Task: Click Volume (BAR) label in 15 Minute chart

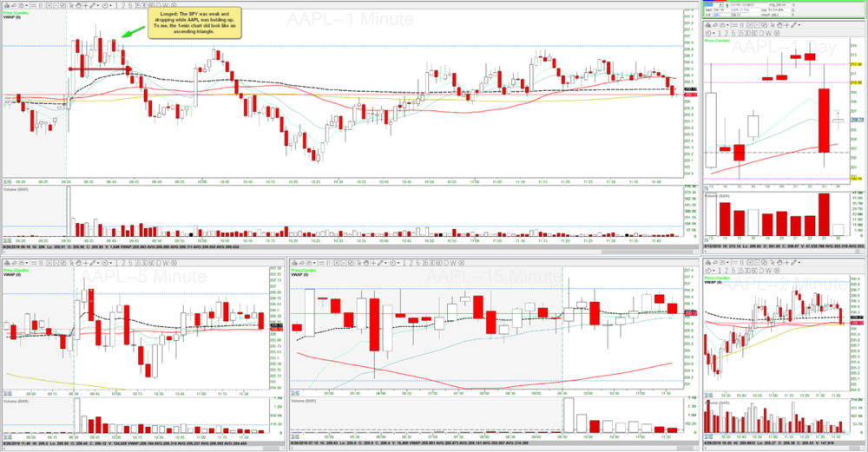Action: click(306, 401)
